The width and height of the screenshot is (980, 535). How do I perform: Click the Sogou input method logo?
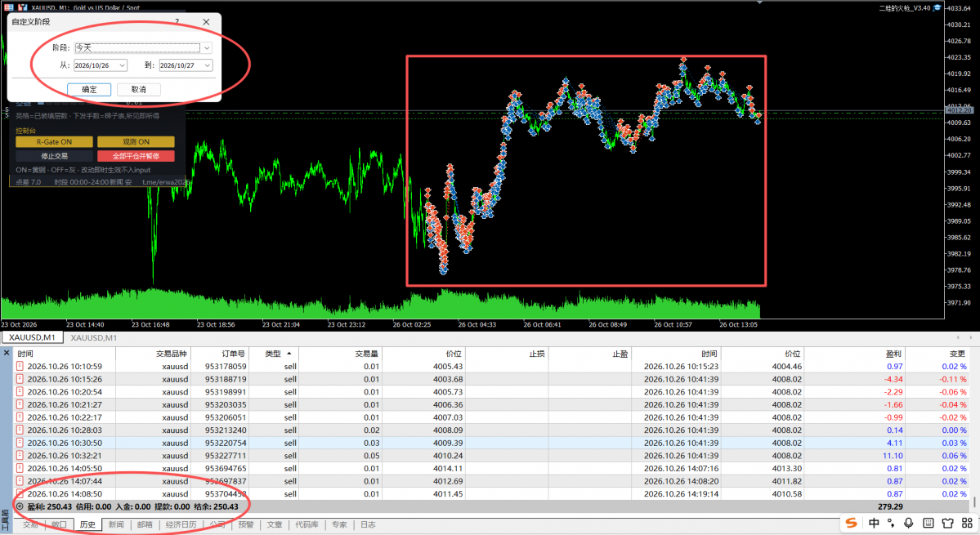click(x=851, y=523)
